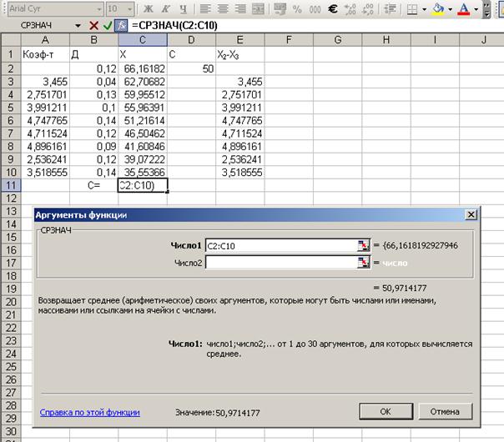Select header cell Коэф-т
The height and width of the screenshot is (442, 504).
[x=45, y=54]
